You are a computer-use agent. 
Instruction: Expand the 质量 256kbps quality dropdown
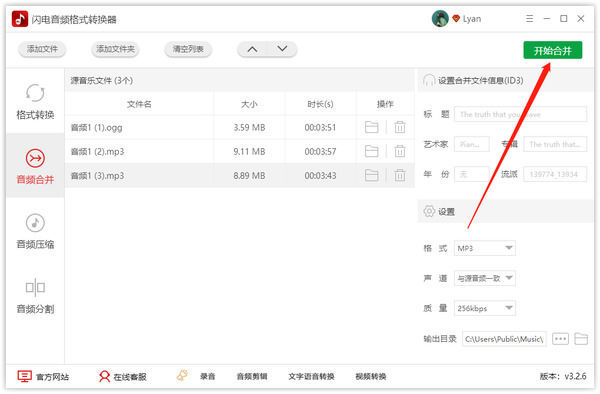[484, 308]
